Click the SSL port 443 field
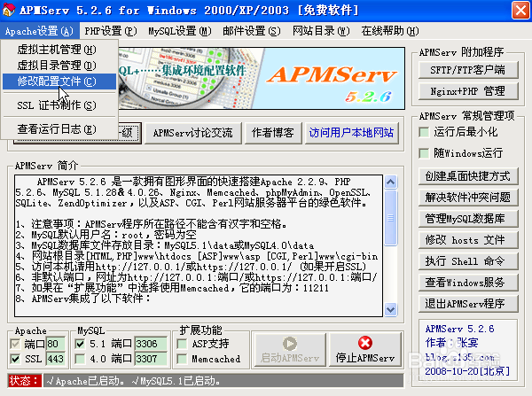The image size is (532, 396). (56, 359)
